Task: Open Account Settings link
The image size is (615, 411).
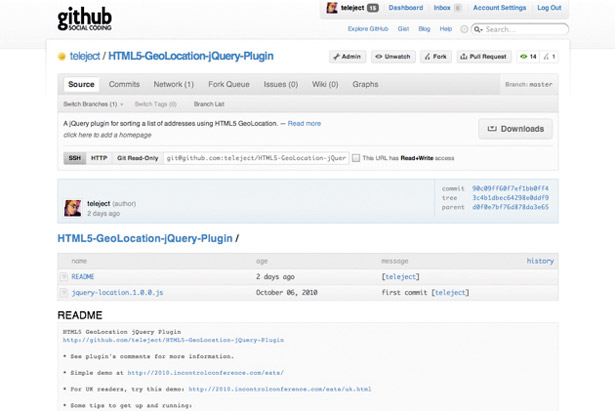Action: coord(499,8)
